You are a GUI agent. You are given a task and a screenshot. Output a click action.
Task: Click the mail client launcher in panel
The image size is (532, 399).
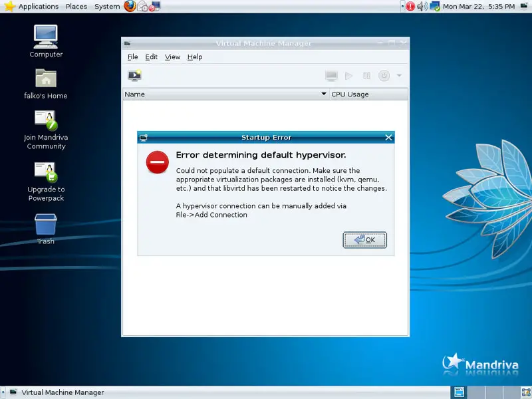coord(142,7)
